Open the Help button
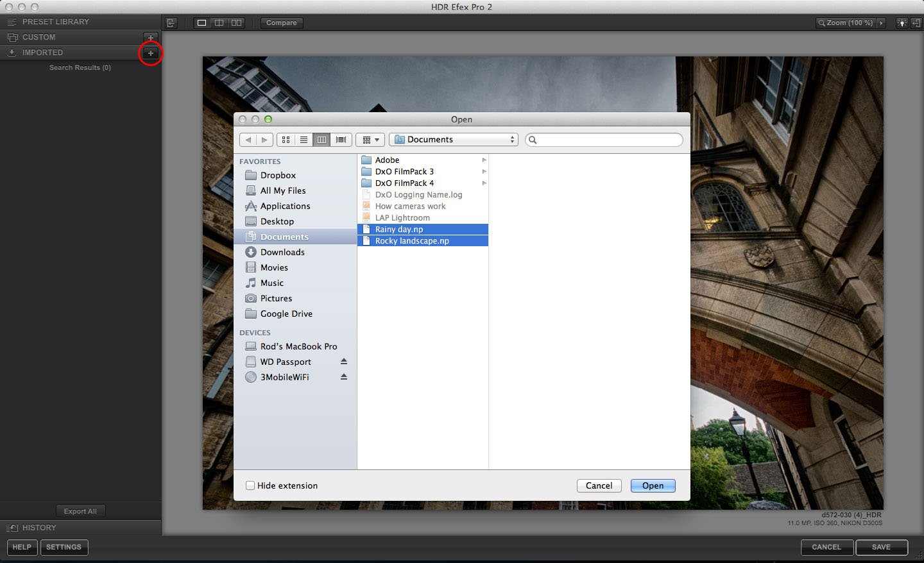 pyautogui.click(x=22, y=548)
